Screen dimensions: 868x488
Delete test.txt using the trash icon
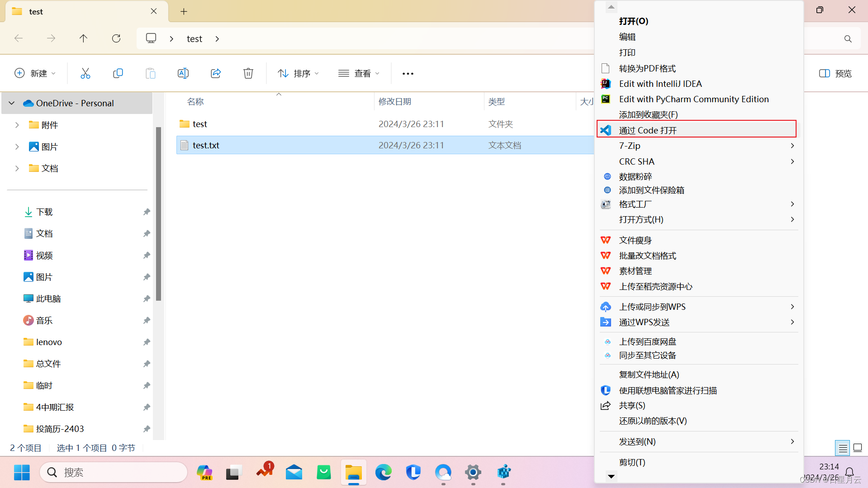[248, 73]
